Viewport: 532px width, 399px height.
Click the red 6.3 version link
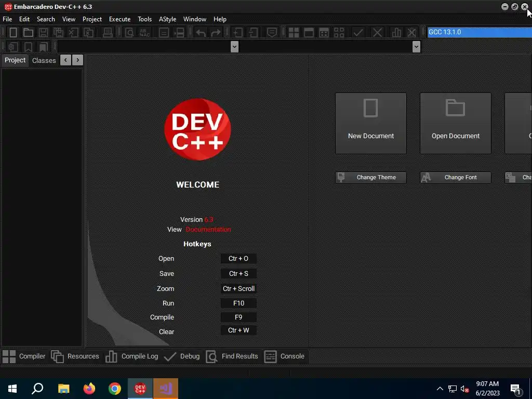coord(209,220)
